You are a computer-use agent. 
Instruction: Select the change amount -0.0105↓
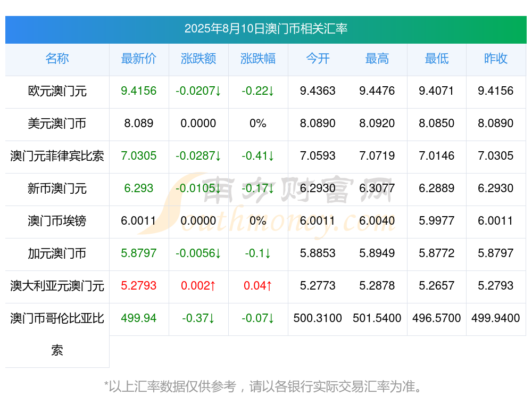tap(198, 188)
